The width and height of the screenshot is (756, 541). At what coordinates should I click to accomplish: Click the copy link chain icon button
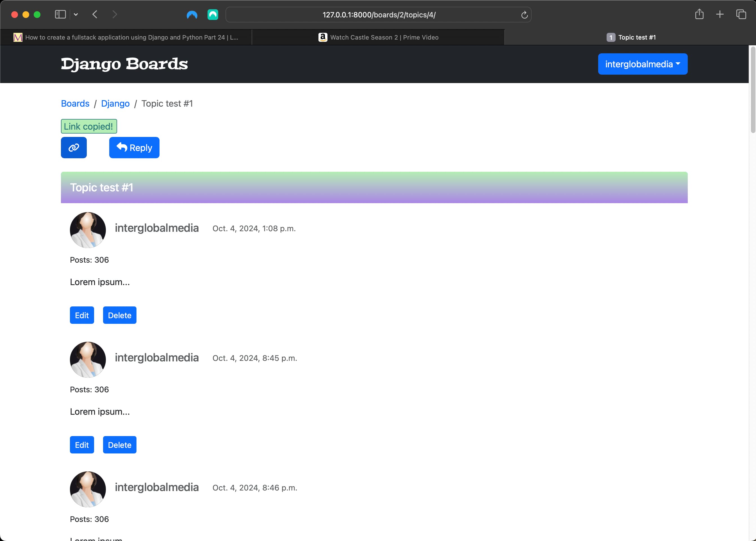click(x=74, y=148)
